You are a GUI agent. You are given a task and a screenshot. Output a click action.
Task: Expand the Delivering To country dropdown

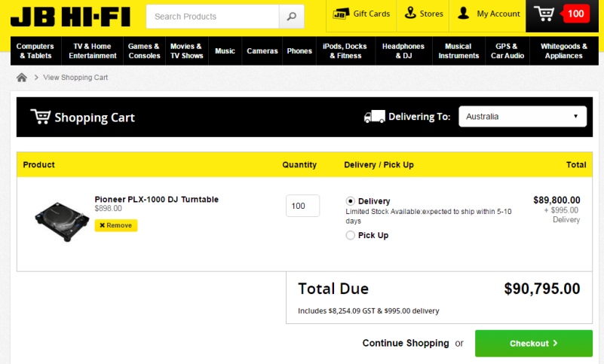(523, 116)
